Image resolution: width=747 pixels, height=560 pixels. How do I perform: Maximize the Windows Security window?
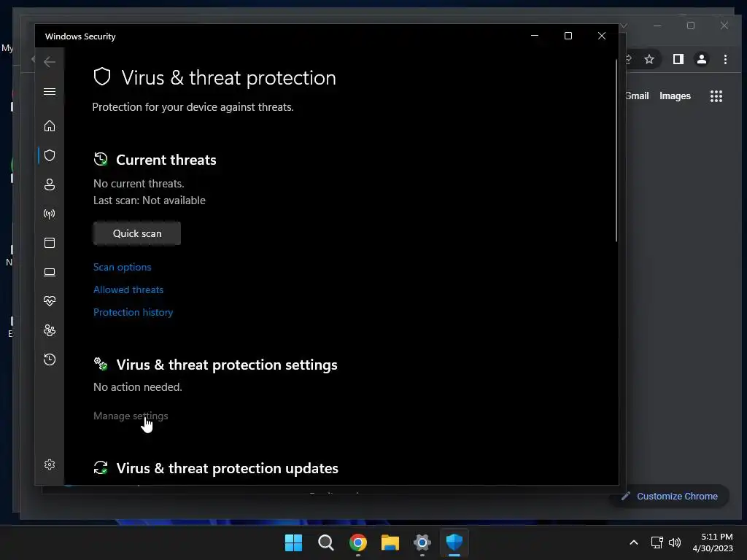(x=568, y=36)
